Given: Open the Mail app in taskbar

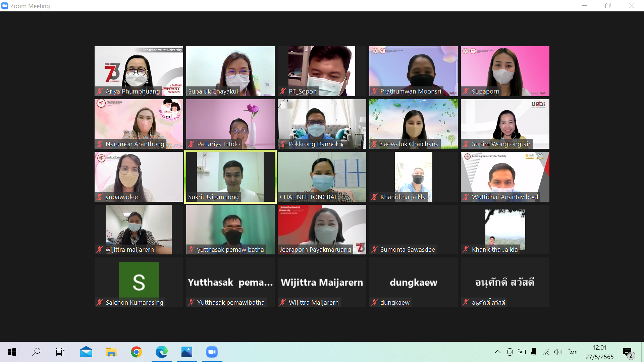Looking at the screenshot, I should click(x=86, y=352).
